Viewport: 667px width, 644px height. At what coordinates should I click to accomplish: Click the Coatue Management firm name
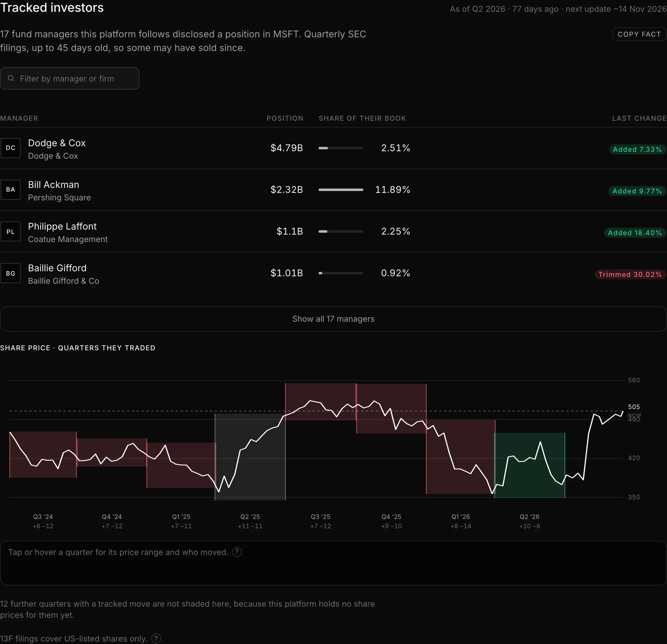[68, 239]
